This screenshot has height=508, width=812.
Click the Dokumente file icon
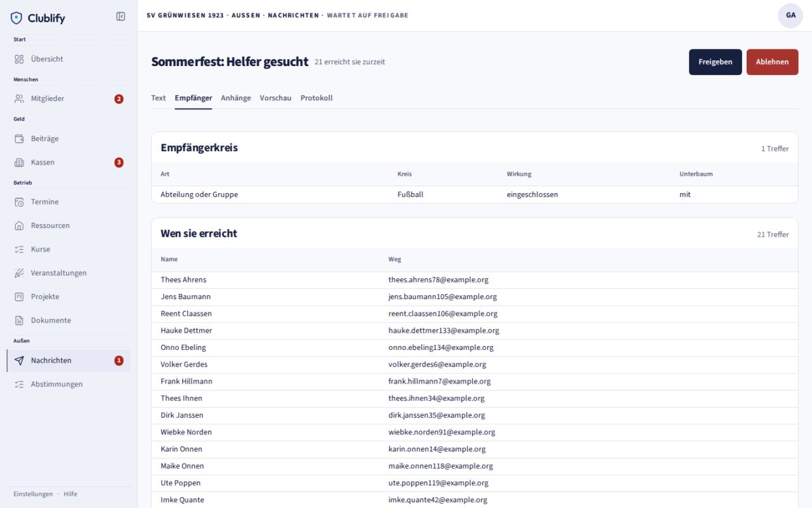[19, 321]
